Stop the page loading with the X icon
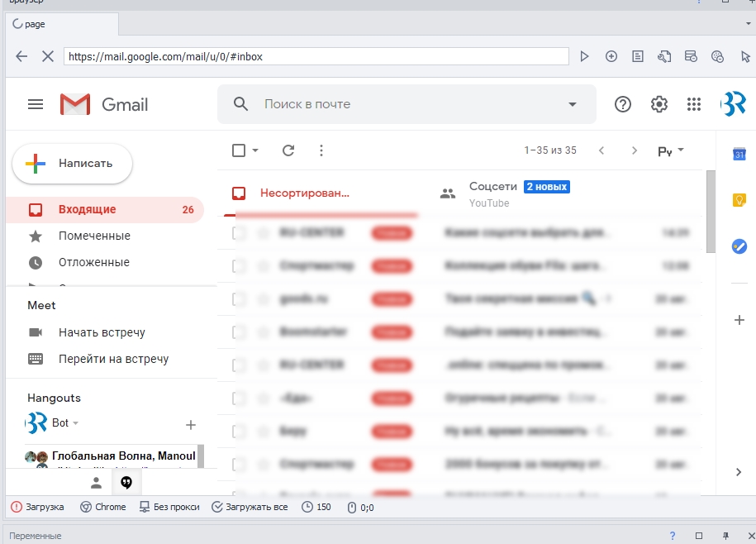756x544 pixels. click(48, 56)
